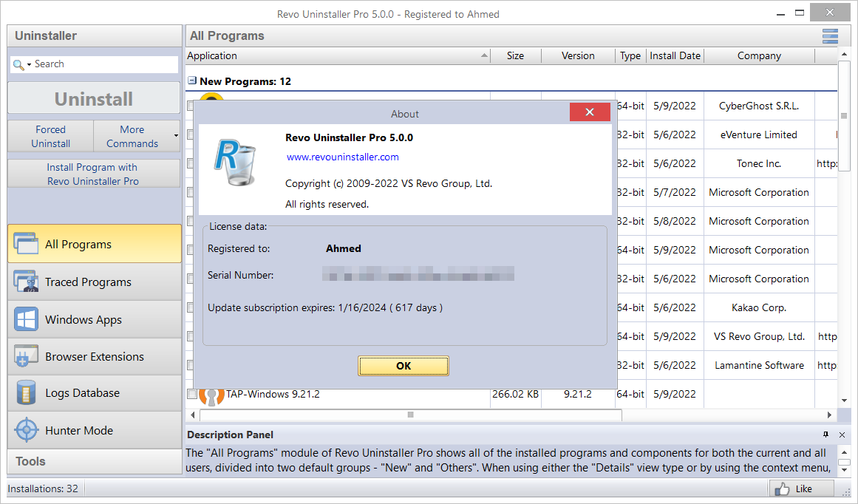This screenshot has height=504, width=858.
Task: Collapse the New Programs: 12 group
Action: [x=192, y=81]
